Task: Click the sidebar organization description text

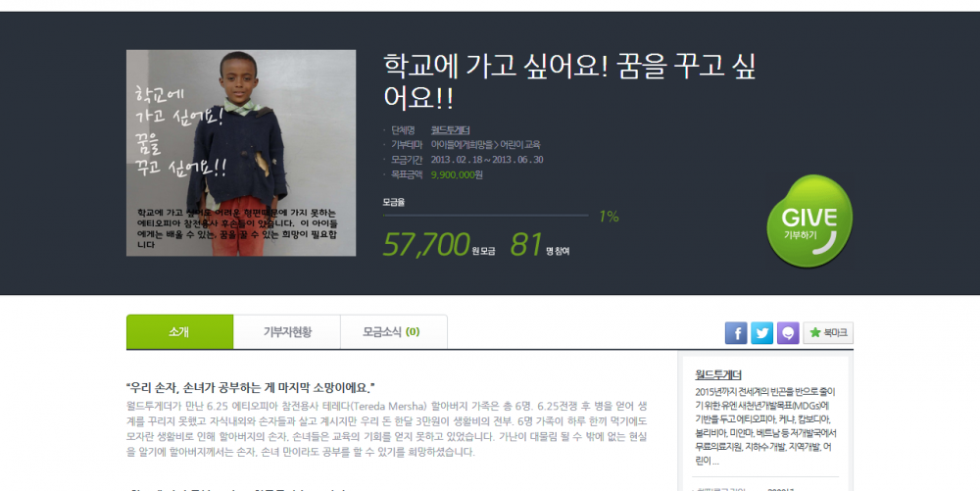Action: (765, 426)
